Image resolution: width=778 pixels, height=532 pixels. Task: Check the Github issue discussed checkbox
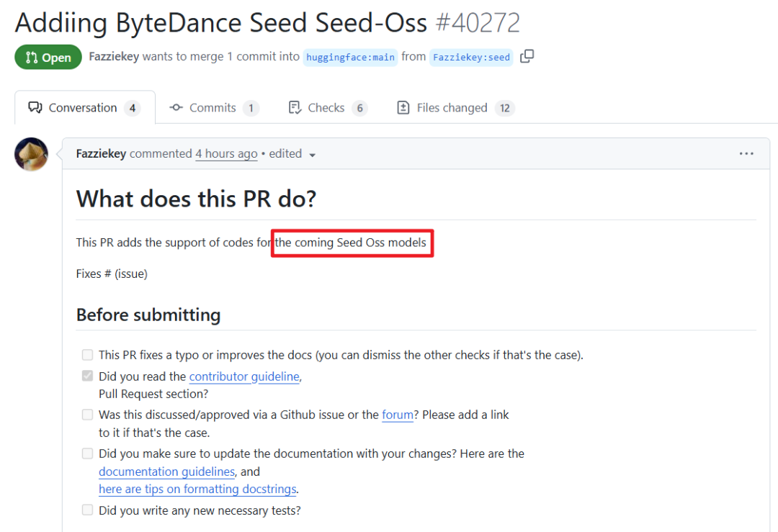click(x=87, y=415)
